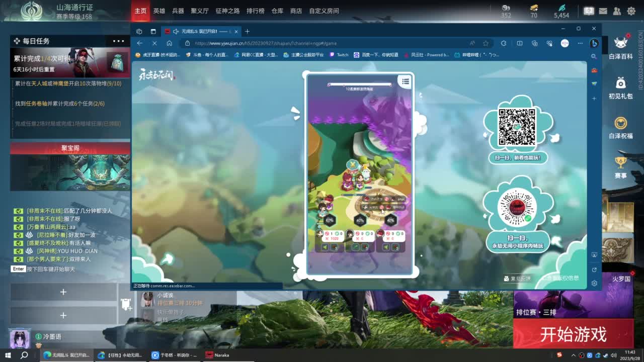The image size is (644, 362).
Task: Switch to the 无间乱斗 Edge taskbar item
Action: (x=66, y=355)
